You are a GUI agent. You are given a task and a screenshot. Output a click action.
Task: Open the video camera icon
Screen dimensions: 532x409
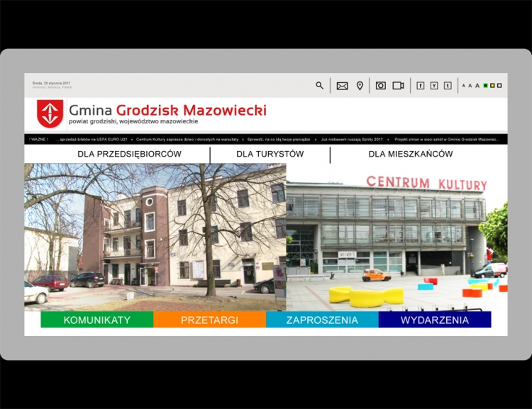399,86
